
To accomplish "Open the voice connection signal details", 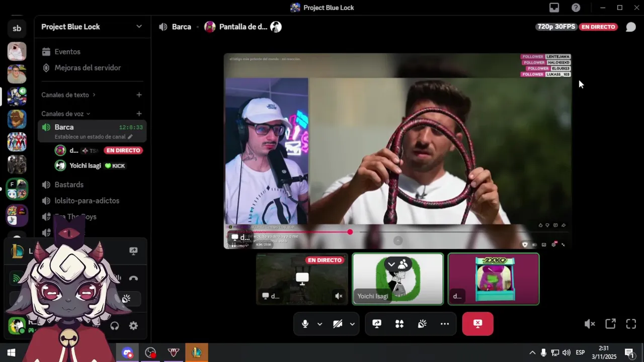I will [17, 278].
